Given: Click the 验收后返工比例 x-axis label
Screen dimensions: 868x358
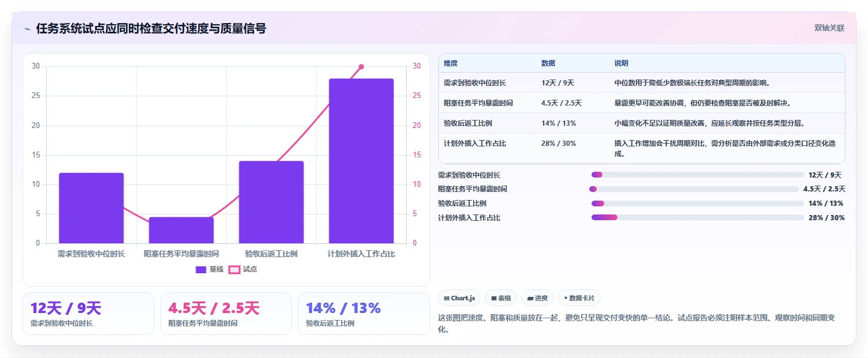Looking at the screenshot, I should (271, 254).
